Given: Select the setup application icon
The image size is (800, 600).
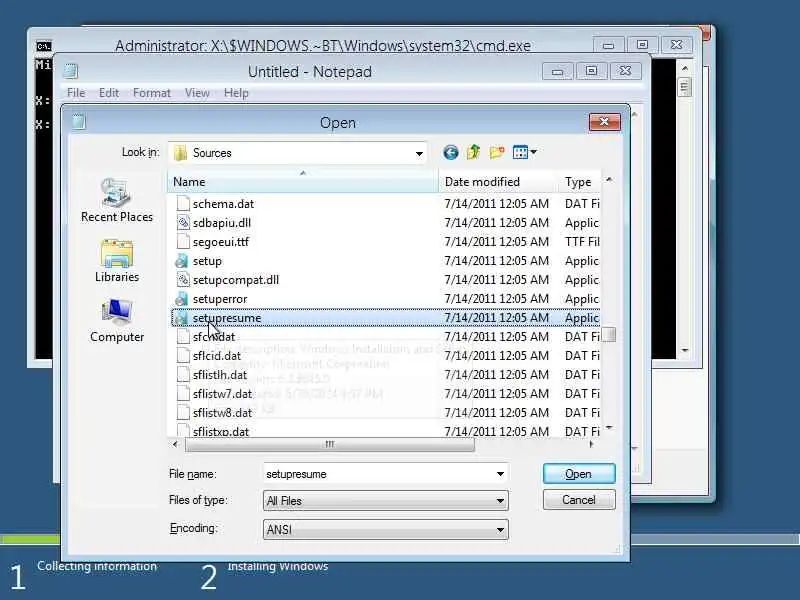Looking at the screenshot, I should [x=182, y=261].
